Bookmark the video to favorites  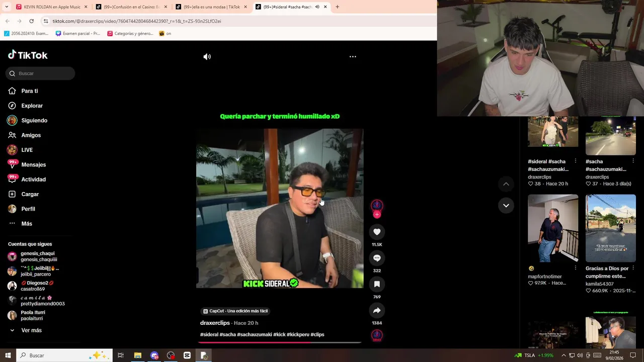point(377,284)
